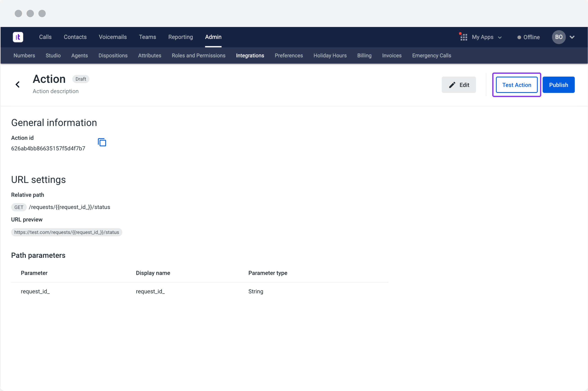The height and width of the screenshot is (391, 588).
Task: Click the BO user avatar
Action: click(558, 37)
